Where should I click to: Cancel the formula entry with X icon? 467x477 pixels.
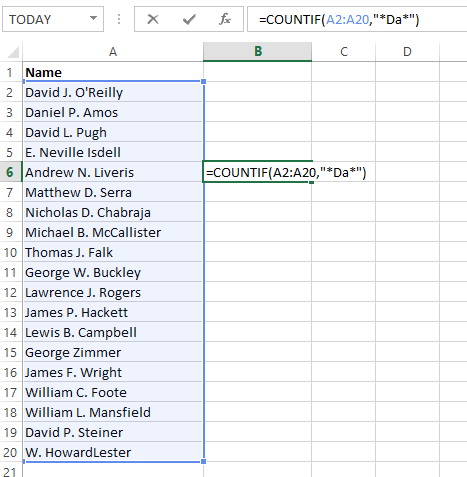(153, 19)
